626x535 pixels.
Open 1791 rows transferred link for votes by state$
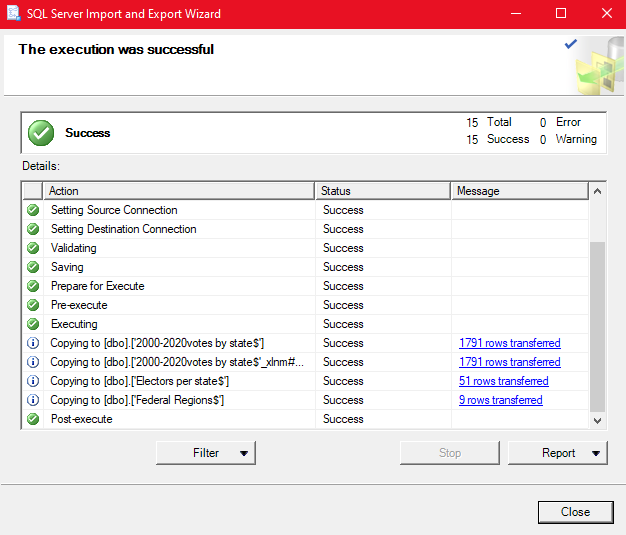tap(510, 343)
